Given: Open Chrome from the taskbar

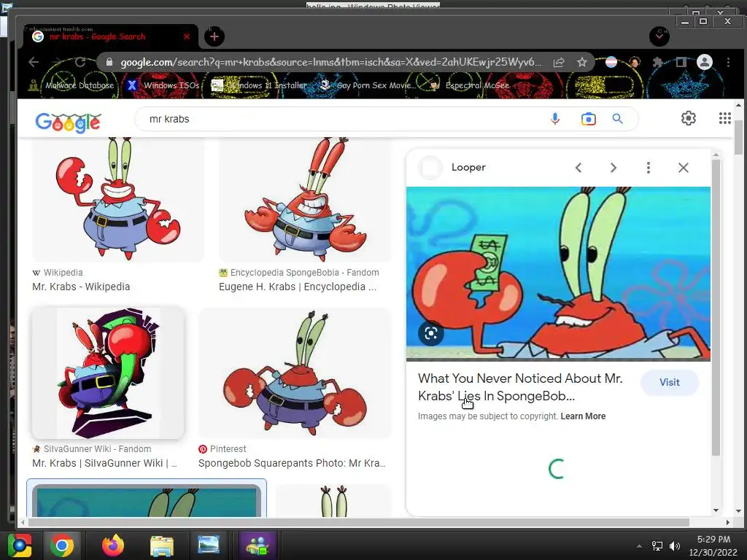Looking at the screenshot, I should click(62, 545).
